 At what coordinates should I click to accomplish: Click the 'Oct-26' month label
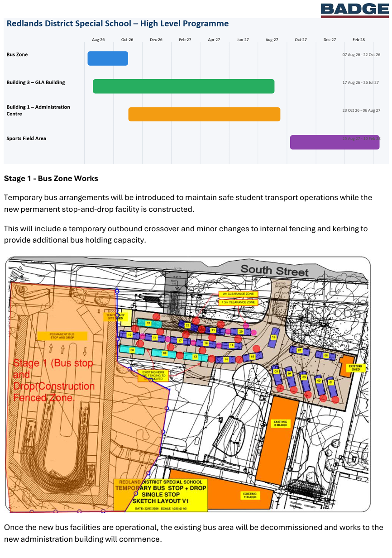[127, 40]
